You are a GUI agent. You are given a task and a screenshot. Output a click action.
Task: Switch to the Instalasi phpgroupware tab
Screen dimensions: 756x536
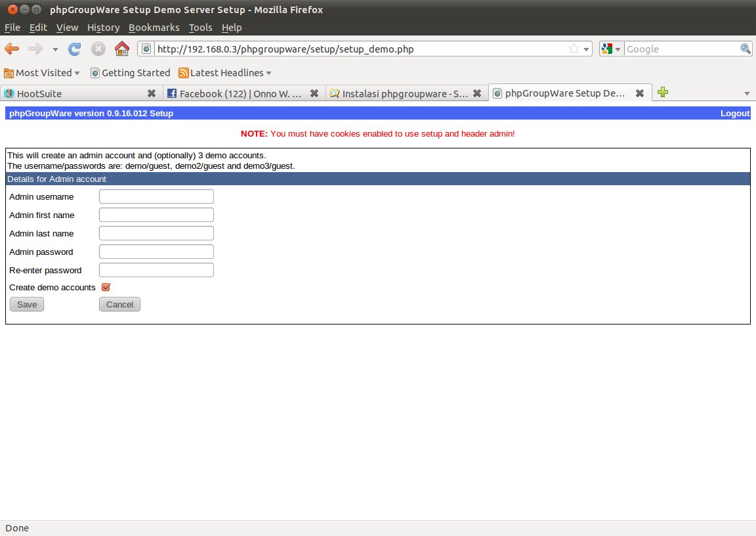coord(406,93)
